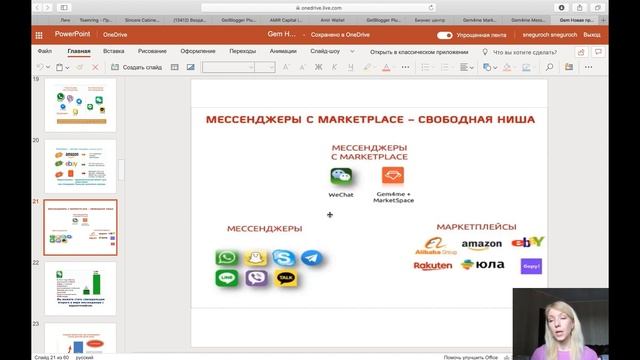The width and height of the screenshot is (640, 360).
Task: Toggle underline Ч formatting
Action: [351, 67]
